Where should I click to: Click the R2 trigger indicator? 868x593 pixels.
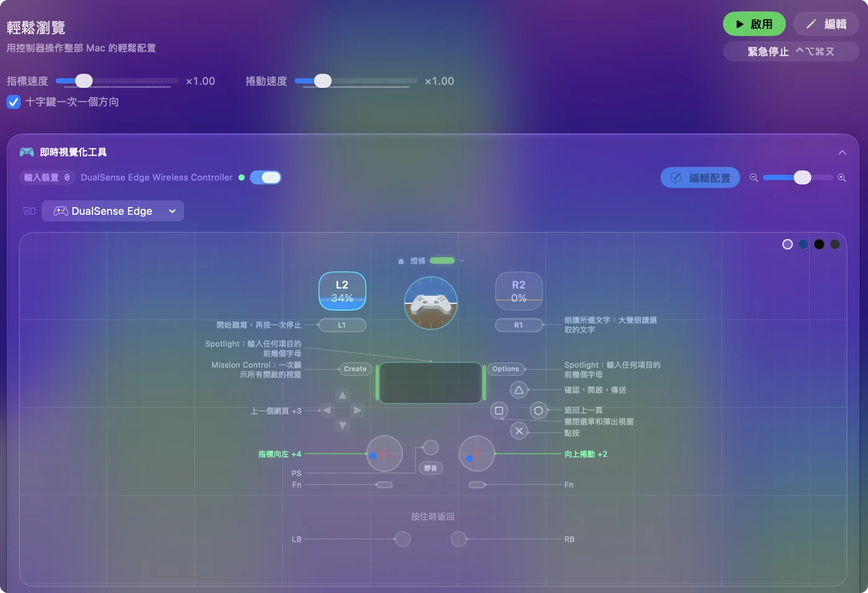[x=519, y=291]
